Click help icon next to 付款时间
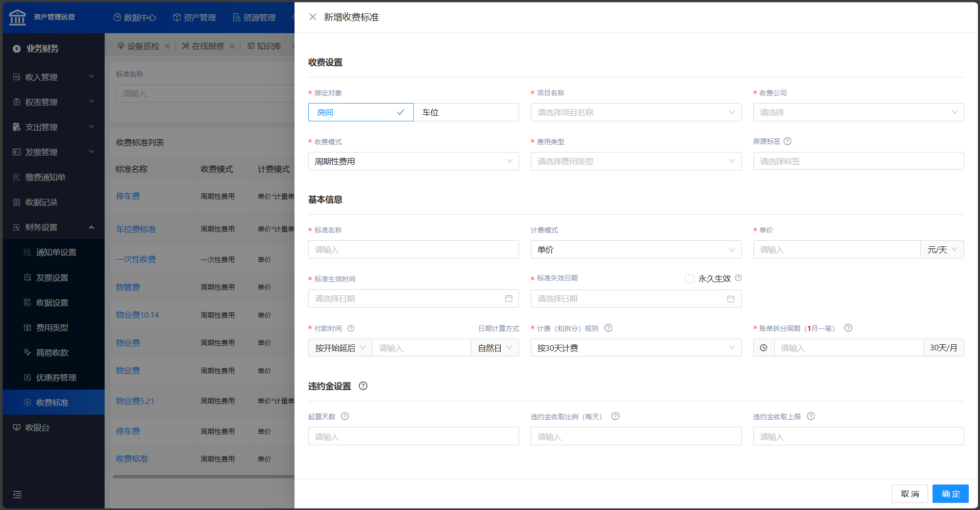Viewport: 980px width, 510px height. tap(351, 328)
